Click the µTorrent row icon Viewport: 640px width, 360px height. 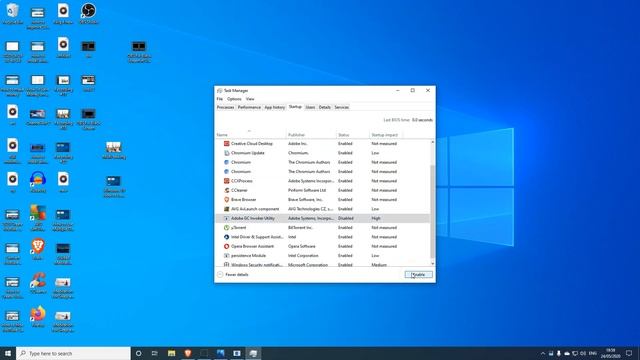click(227, 228)
